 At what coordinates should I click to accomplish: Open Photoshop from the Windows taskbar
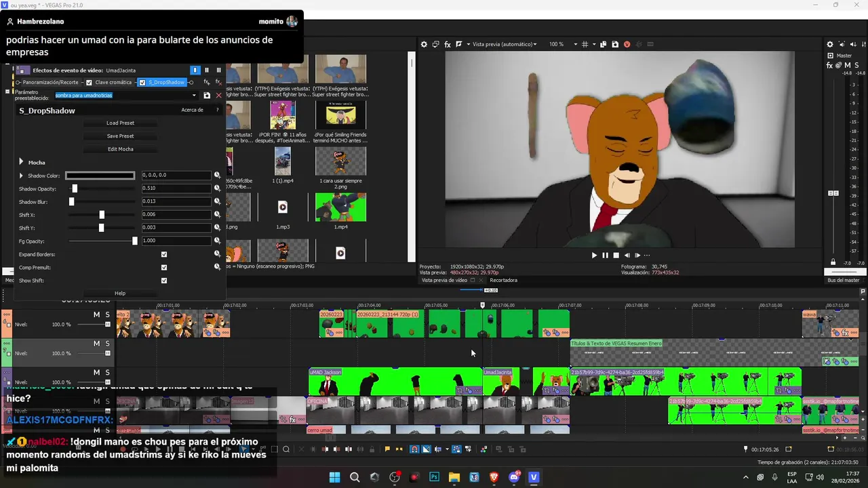[x=434, y=477]
